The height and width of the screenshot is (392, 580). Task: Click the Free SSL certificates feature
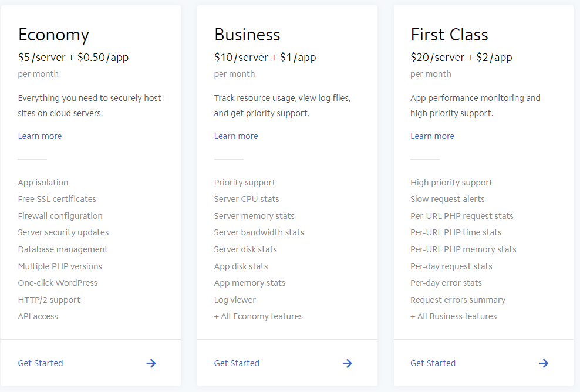point(57,199)
